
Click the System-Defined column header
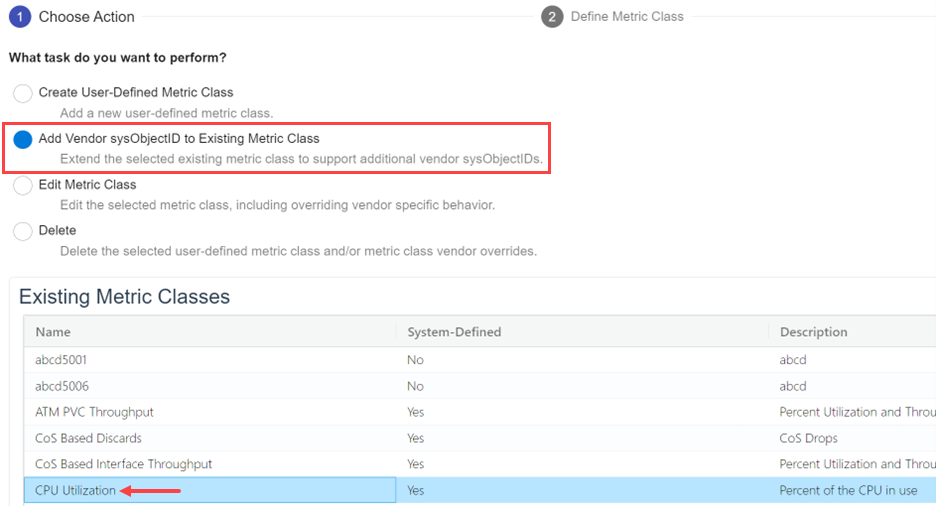tap(454, 332)
